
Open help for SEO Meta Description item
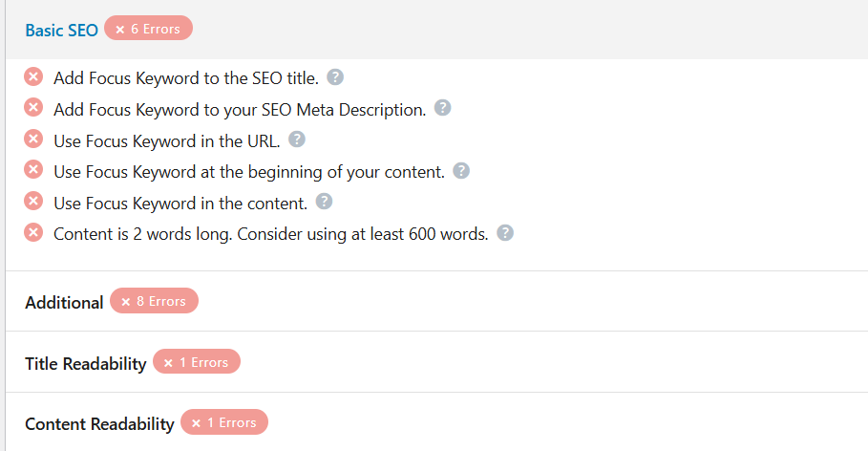click(442, 108)
